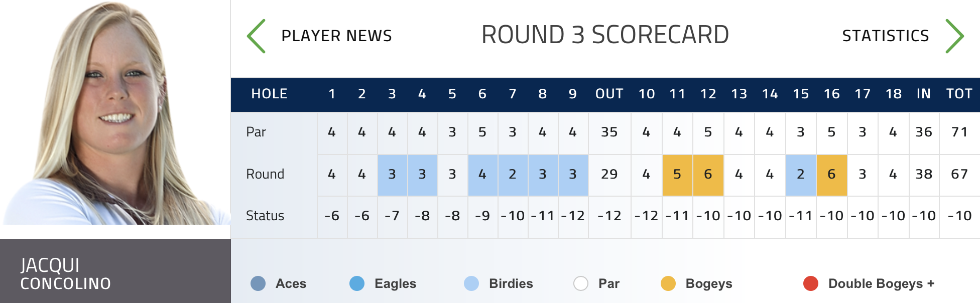Select the hole 15 birdie score cell

pyautogui.click(x=801, y=175)
